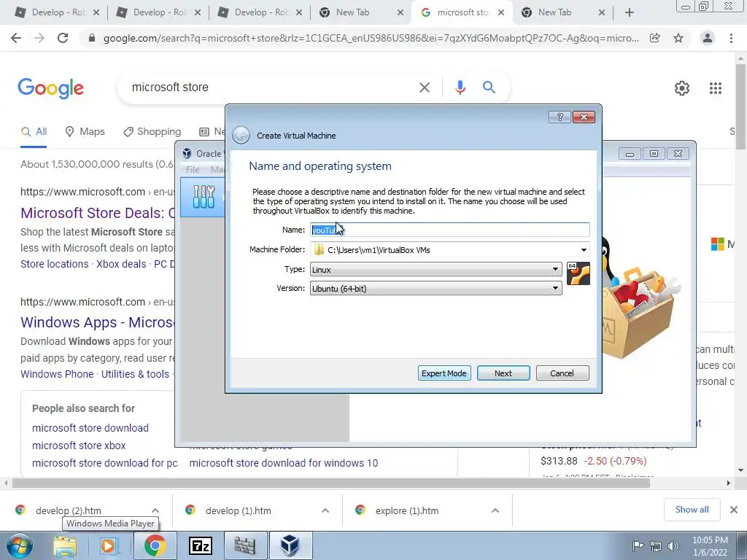The height and width of the screenshot is (560, 747).
Task: Click microsoft store download suggestion
Action: (x=90, y=428)
